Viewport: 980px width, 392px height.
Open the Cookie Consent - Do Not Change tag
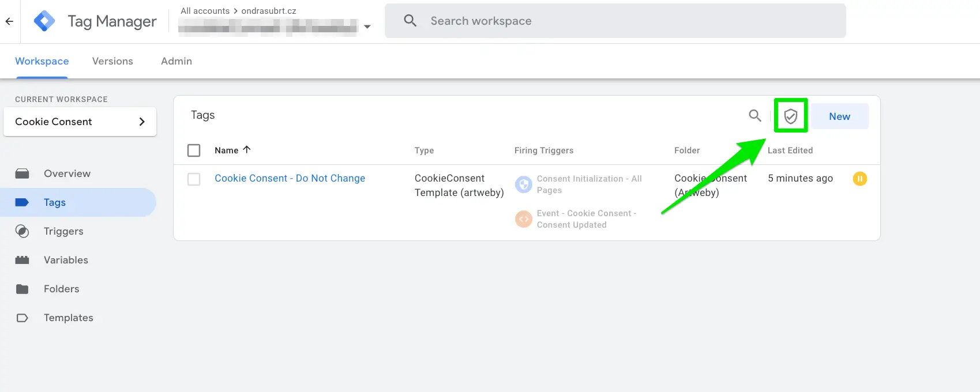coord(290,178)
